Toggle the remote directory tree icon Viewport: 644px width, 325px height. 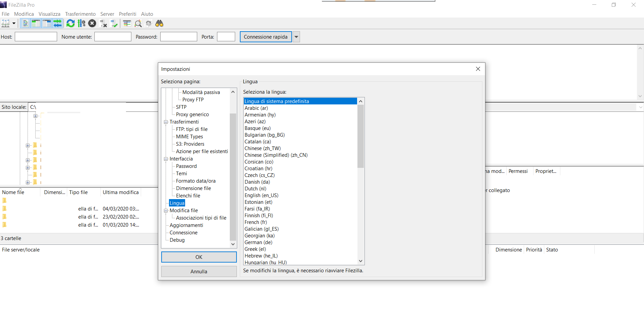(x=47, y=24)
